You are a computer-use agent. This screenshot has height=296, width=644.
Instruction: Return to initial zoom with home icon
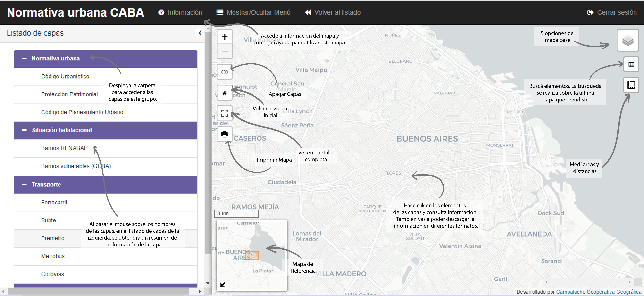click(225, 93)
